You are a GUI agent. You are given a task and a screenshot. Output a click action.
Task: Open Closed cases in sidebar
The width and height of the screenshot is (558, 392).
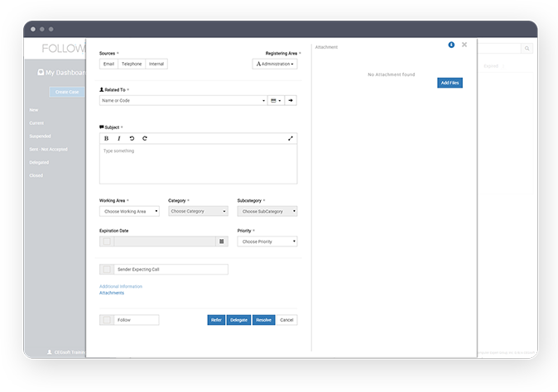36,175
